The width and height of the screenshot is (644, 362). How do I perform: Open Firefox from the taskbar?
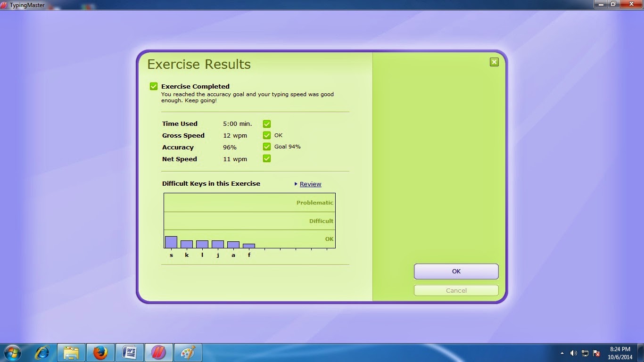pyautogui.click(x=100, y=352)
